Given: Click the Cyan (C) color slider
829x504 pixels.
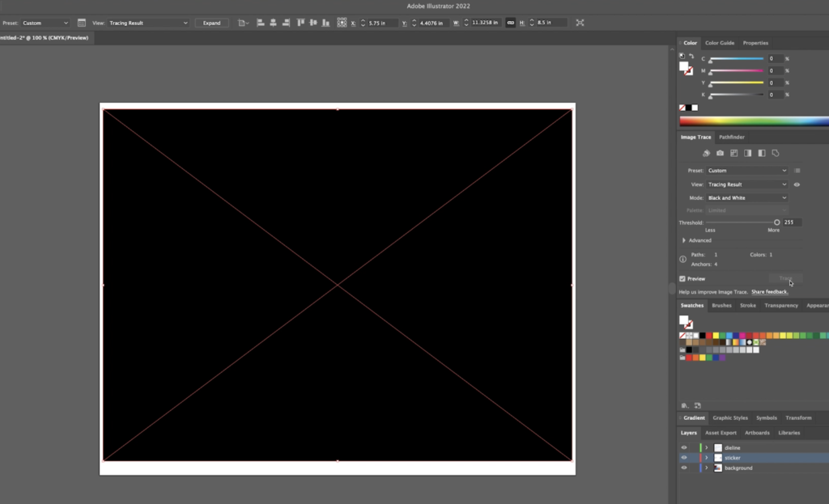Looking at the screenshot, I should pyautogui.click(x=737, y=58).
